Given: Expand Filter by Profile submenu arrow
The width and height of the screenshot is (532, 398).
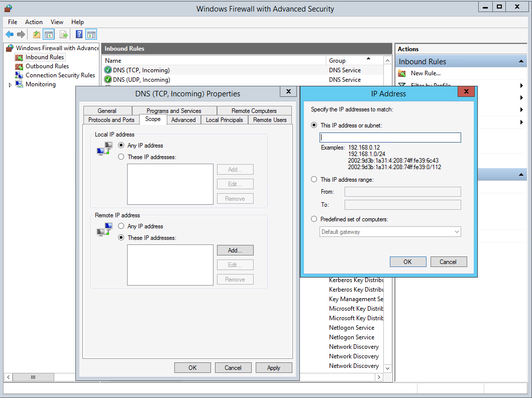Looking at the screenshot, I should (x=521, y=85).
